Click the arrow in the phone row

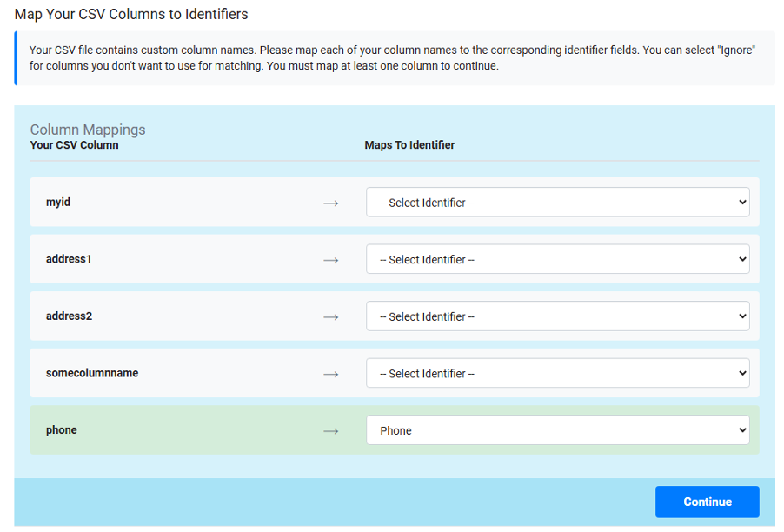pos(330,430)
